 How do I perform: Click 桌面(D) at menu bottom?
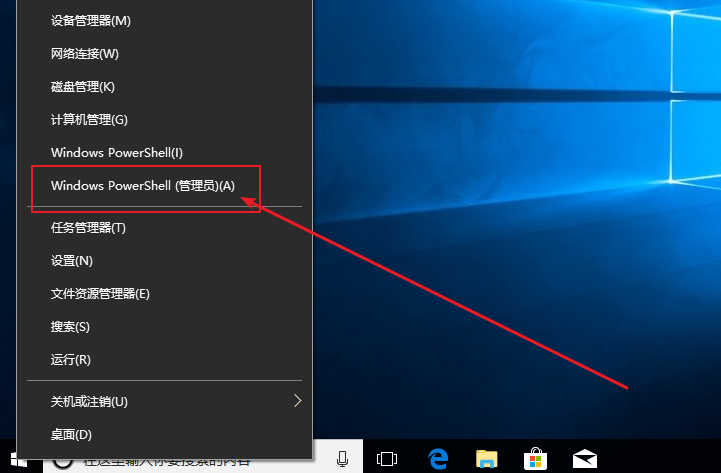tap(71, 435)
